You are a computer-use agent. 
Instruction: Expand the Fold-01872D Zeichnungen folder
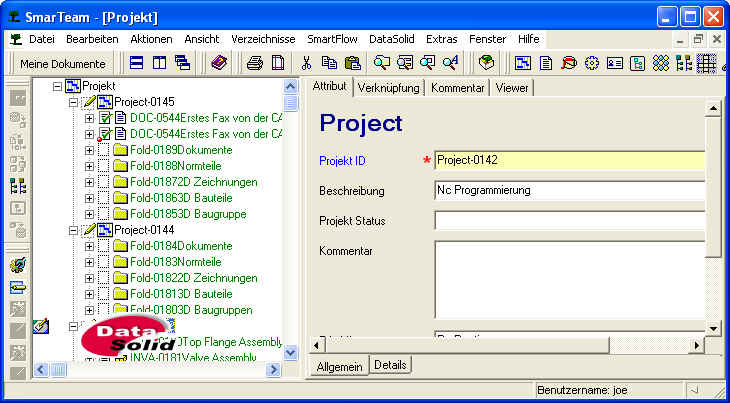click(89, 182)
